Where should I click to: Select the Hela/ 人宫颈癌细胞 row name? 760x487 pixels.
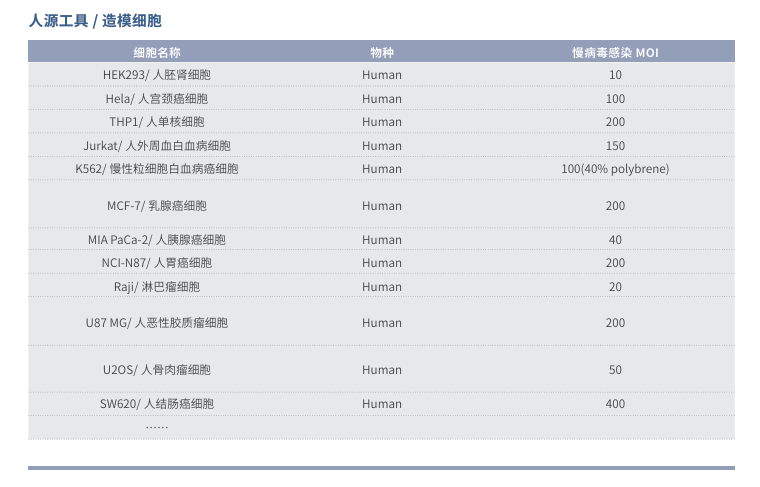[x=157, y=99]
